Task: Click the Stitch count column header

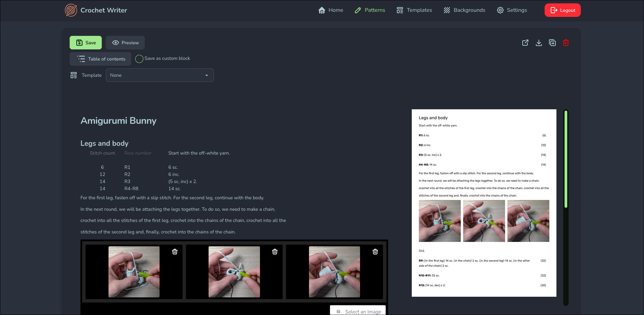Action: click(102, 153)
